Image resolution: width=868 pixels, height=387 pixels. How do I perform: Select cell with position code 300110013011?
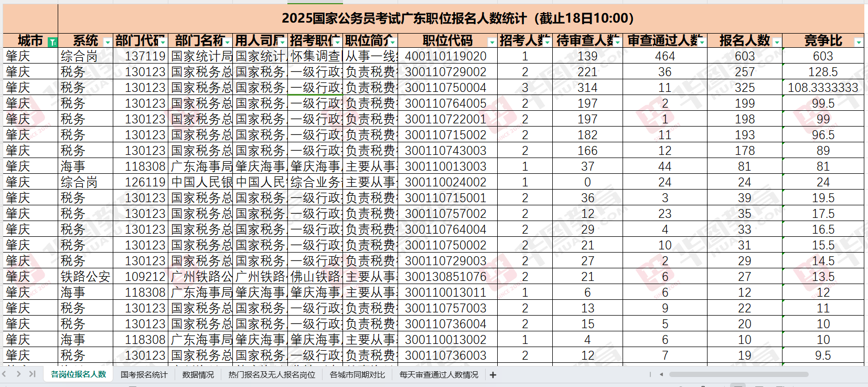447,292
